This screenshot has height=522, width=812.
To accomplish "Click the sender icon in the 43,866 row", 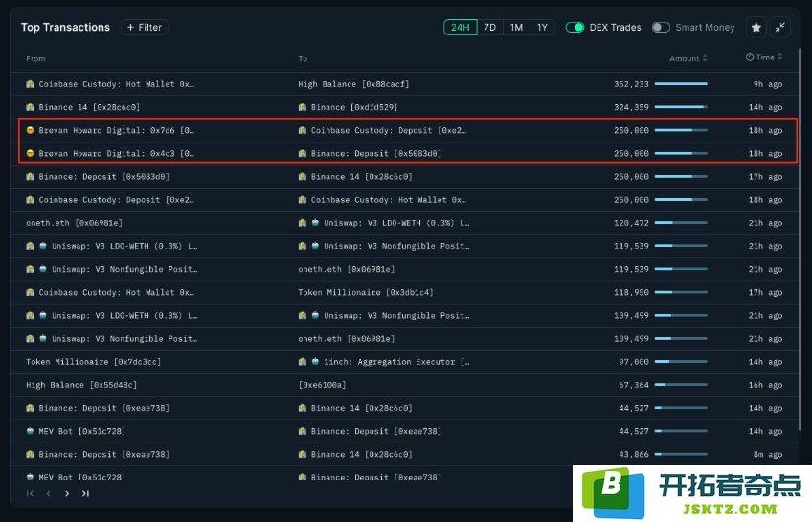I will 30,454.
